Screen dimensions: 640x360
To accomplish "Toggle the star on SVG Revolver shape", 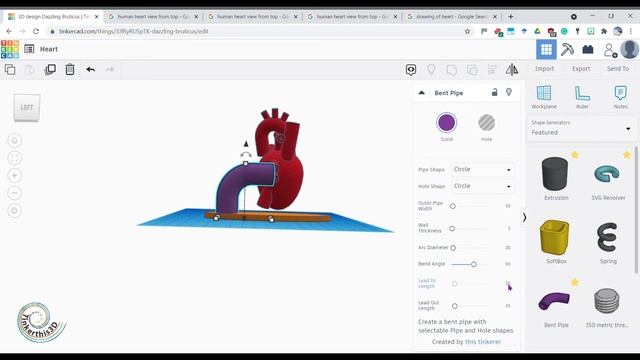I will (627, 155).
